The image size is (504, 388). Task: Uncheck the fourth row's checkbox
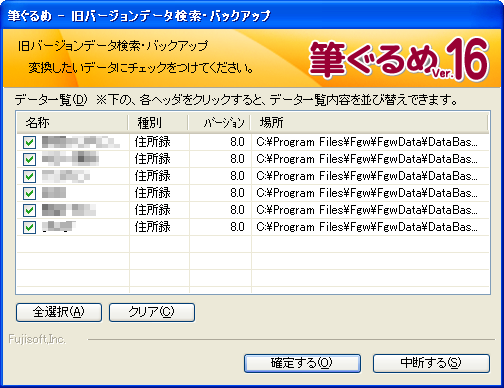29,193
